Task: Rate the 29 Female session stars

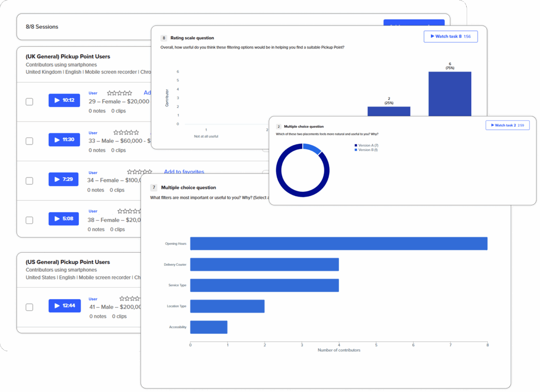Action: 119,93
